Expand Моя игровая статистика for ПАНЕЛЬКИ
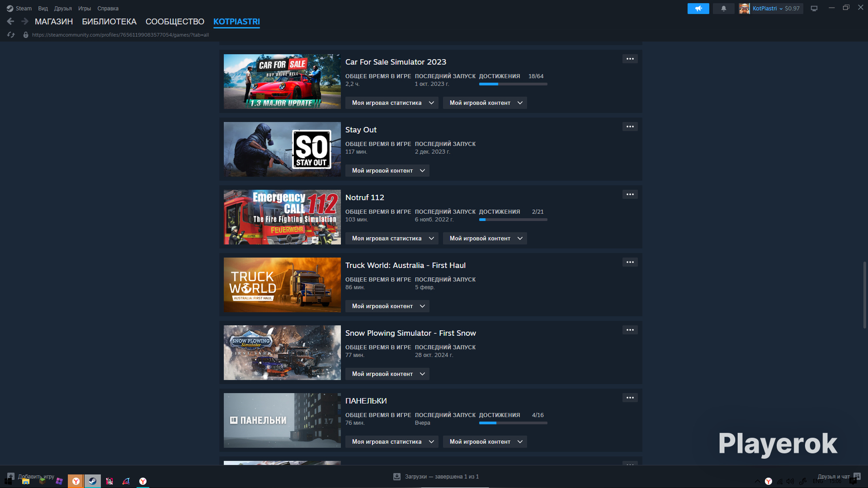 (392, 442)
